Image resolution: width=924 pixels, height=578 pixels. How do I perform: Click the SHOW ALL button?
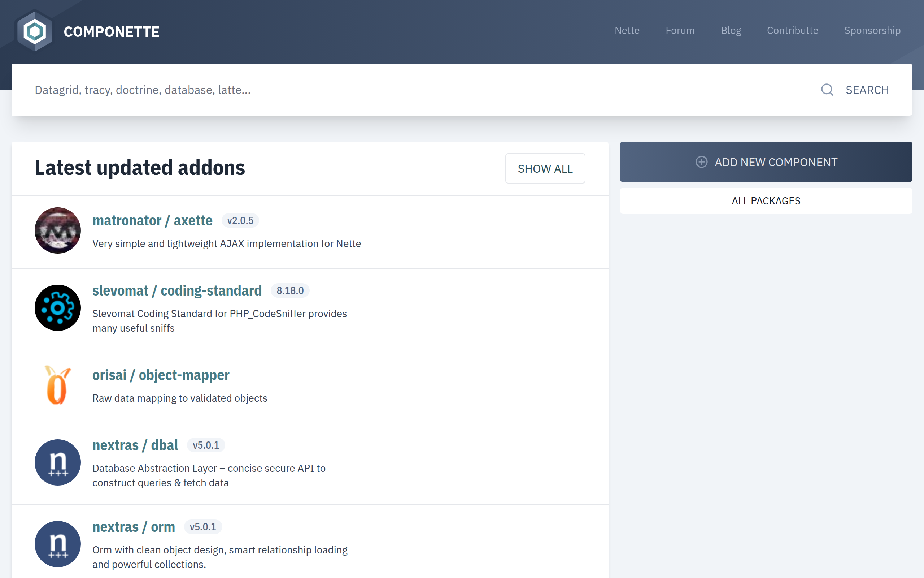click(x=545, y=169)
